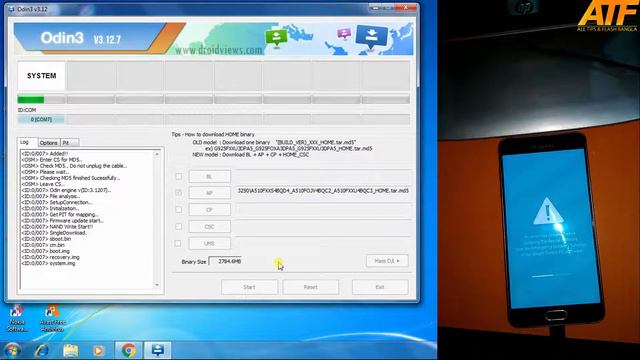Click the green flashing progress bar

(x=41, y=100)
